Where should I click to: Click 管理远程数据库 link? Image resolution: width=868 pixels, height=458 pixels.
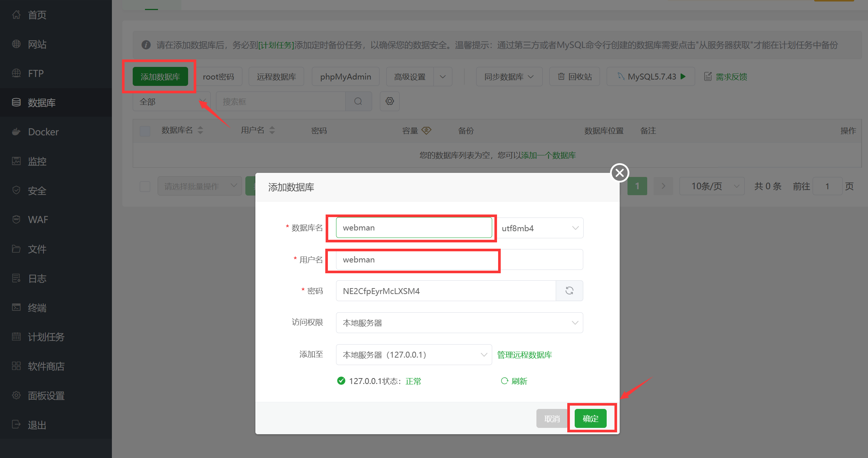click(525, 355)
